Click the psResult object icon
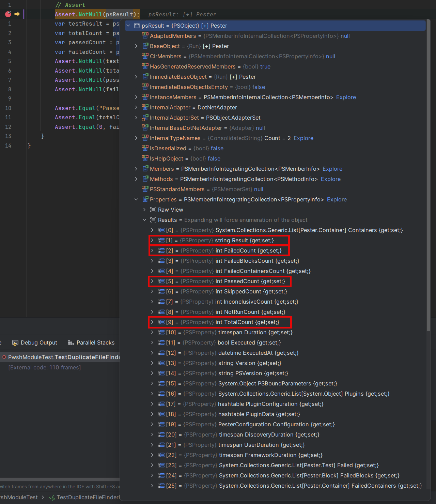Screen dimensions: 436x504 (137, 26)
